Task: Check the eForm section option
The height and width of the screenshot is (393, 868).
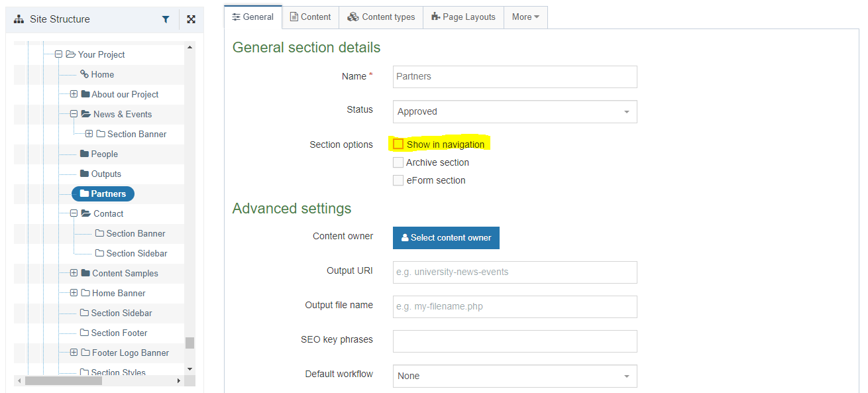Action: (x=398, y=180)
